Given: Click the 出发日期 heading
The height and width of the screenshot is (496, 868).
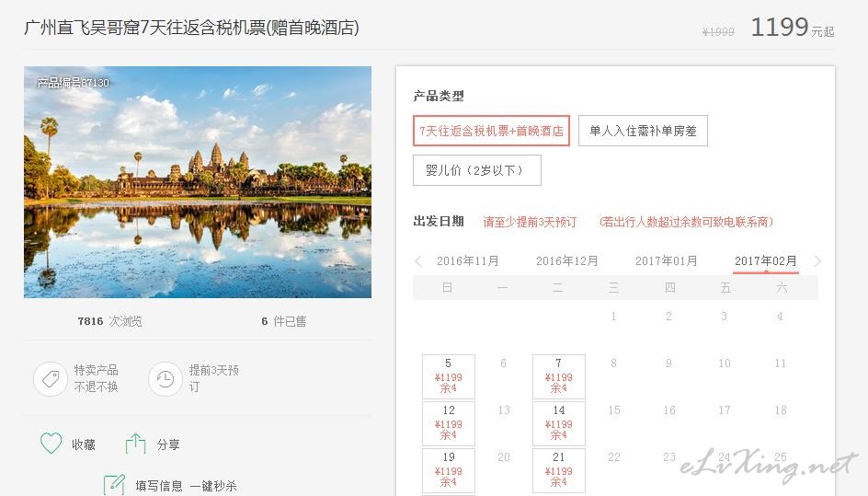Looking at the screenshot, I should click(x=439, y=221).
